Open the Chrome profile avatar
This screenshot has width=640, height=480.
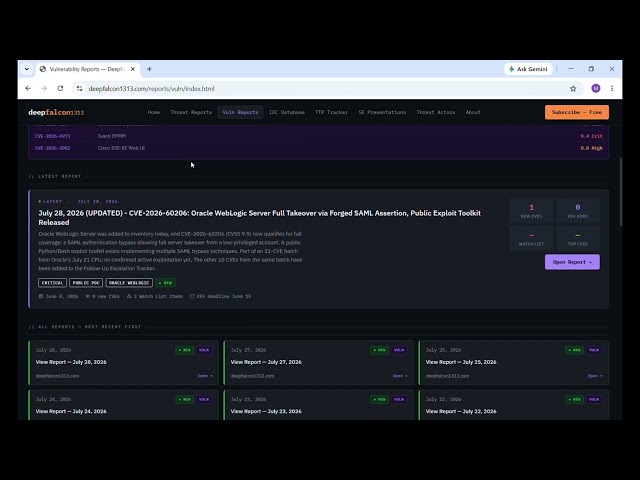tap(596, 89)
